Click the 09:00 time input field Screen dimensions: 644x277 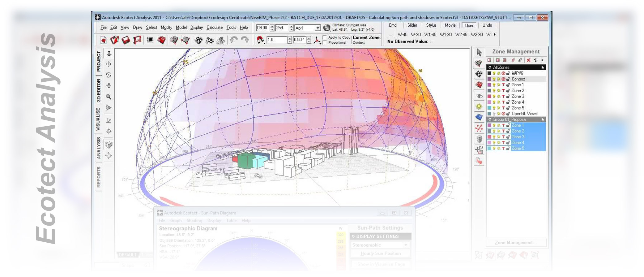tap(262, 28)
